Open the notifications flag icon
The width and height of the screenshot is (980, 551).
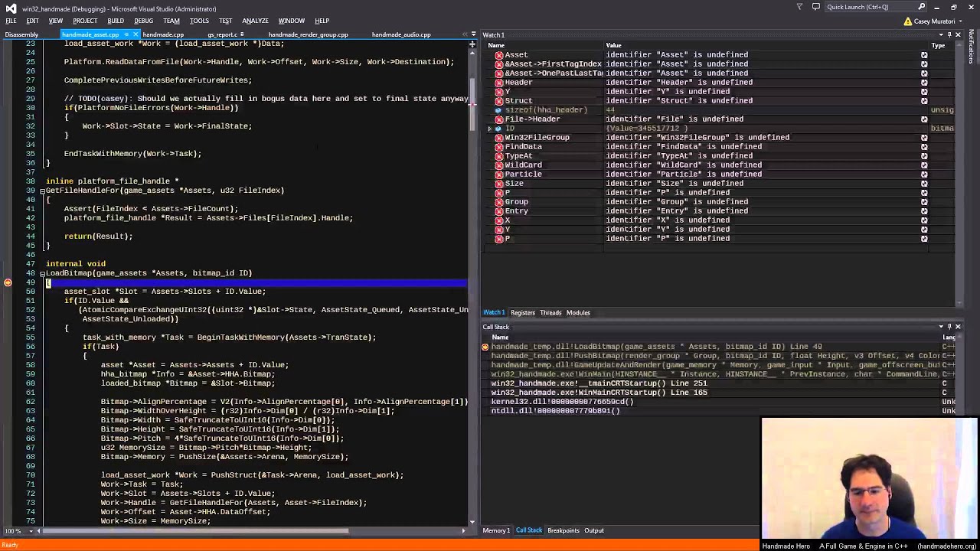pos(799,7)
